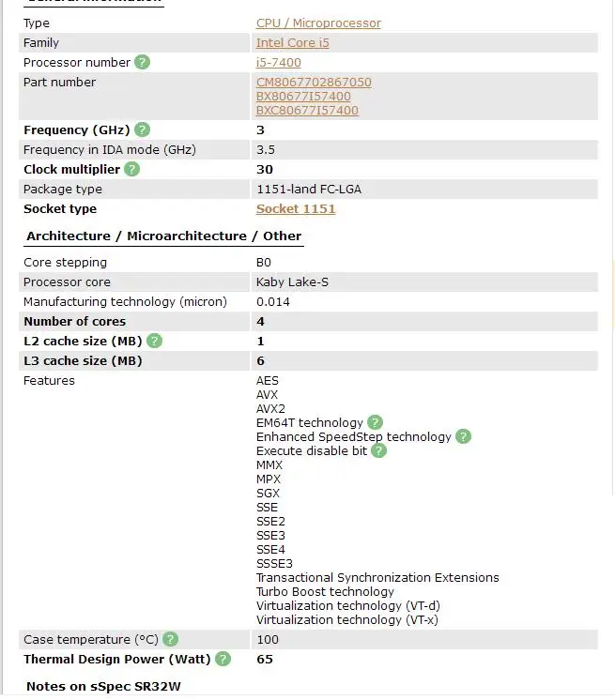The width and height of the screenshot is (615, 700).
Task: Click help icon after EM64T technology
Action: pyautogui.click(x=375, y=422)
